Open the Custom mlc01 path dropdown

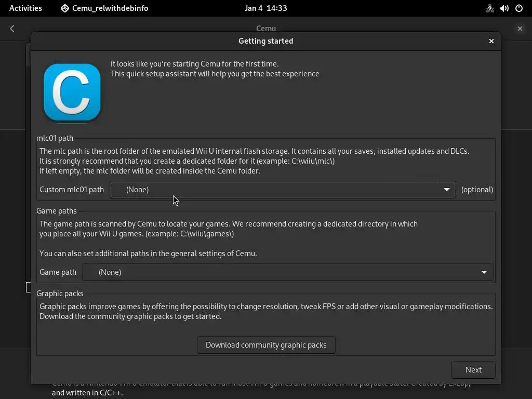283,190
